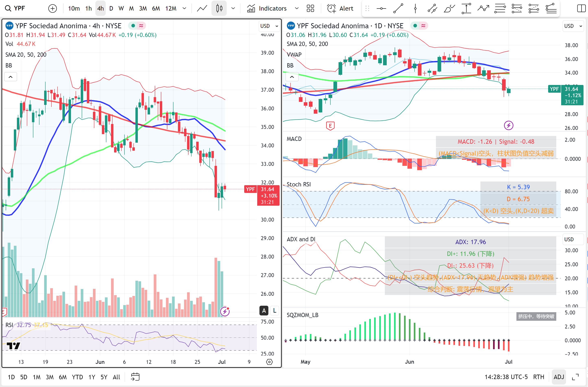
Task: Select the trend line drawing tool
Action: [x=398, y=8]
